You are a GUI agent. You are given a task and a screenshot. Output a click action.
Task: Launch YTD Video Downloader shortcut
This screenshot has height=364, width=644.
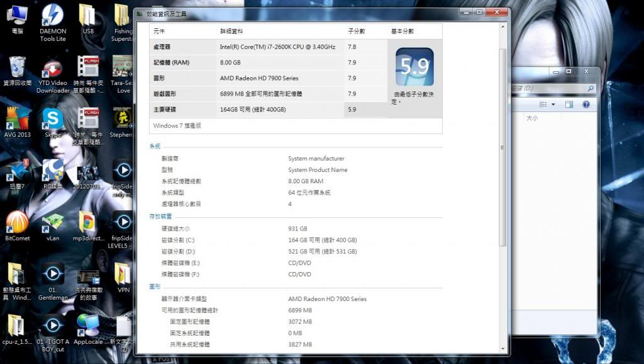pos(53,68)
